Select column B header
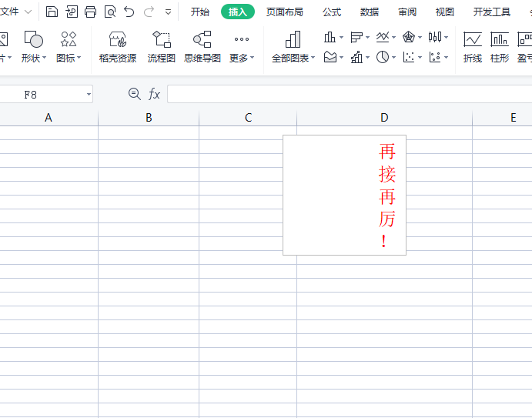The image size is (532, 418). click(149, 118)
